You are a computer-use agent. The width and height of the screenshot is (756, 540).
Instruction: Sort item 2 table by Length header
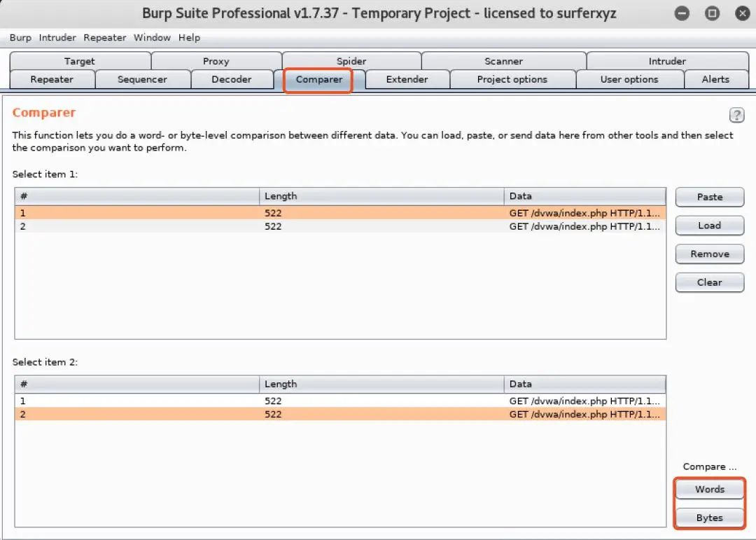point(381,384)
